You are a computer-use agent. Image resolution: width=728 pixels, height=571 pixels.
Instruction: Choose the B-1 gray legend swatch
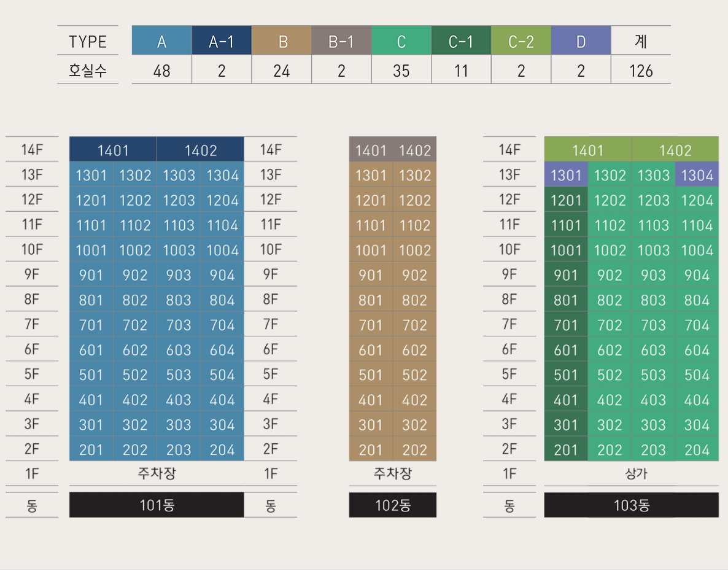(x=341, y=41)
